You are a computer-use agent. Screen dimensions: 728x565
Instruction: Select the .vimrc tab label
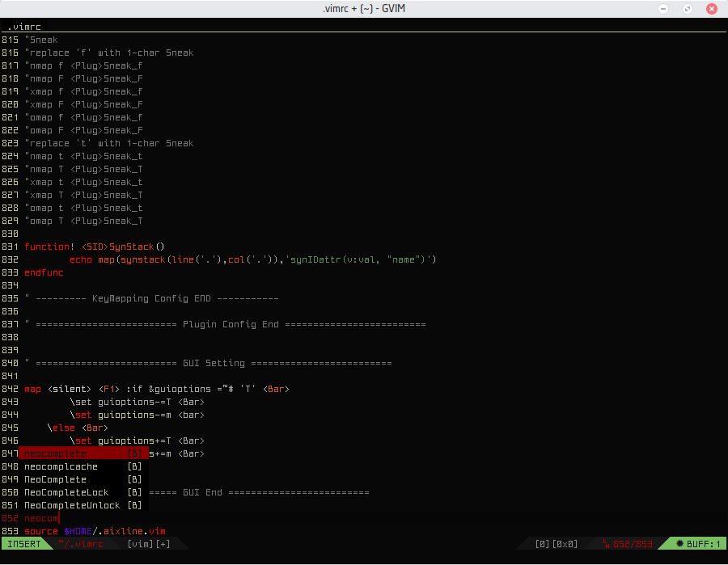24,27
